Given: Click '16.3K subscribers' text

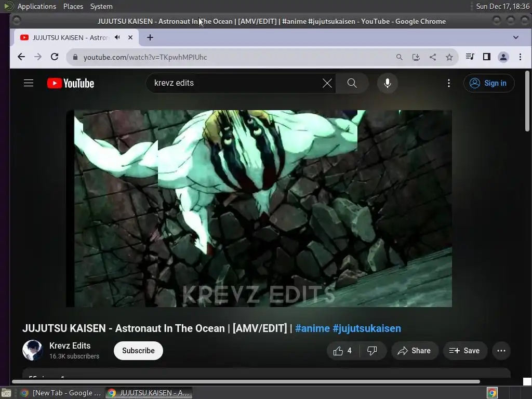Looking at the screenshot, I should pos(74,356).
